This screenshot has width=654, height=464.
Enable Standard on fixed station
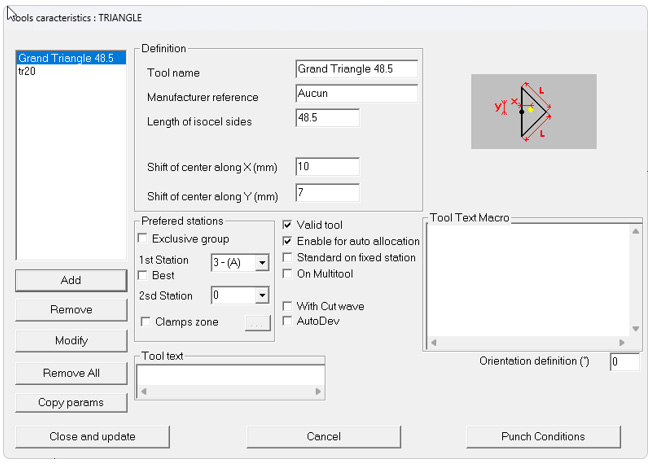click(x=287, y=257)
